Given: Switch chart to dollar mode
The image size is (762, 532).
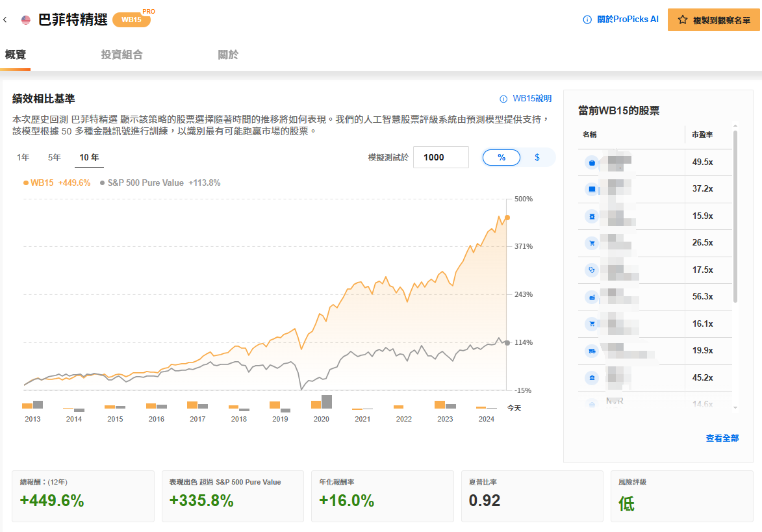Looking at the screenshot, I should 537,157.
